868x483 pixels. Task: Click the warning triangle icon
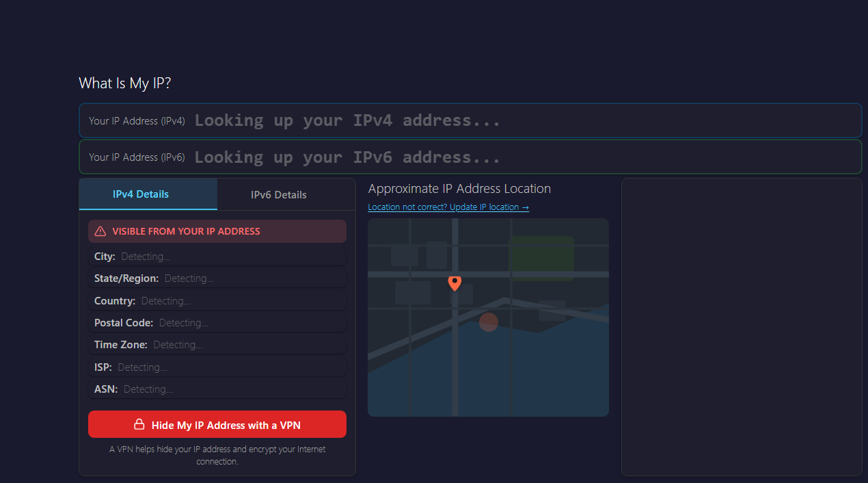[x=100, y=231]
